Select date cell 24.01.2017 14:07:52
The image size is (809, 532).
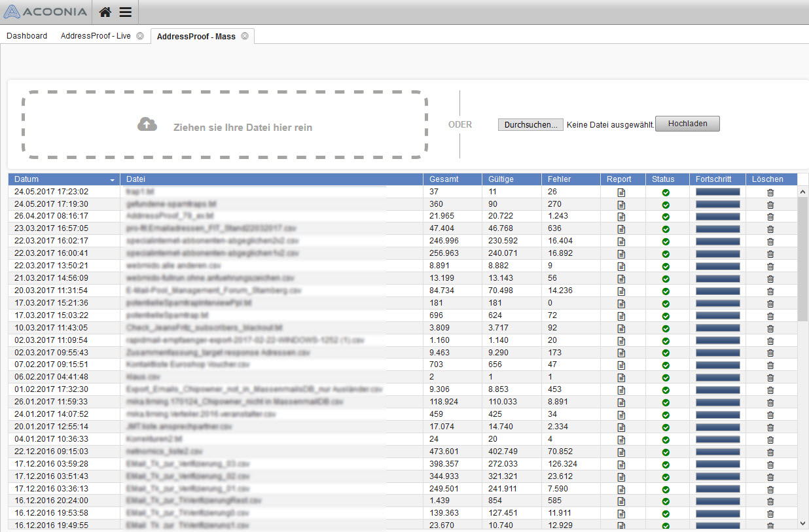click(51, 414)
